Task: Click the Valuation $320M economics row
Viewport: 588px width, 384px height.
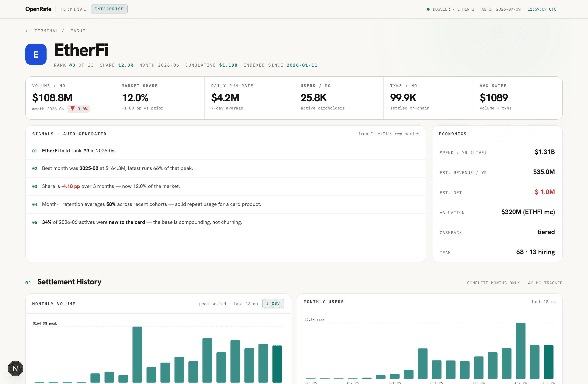Action: click(497, 212)
